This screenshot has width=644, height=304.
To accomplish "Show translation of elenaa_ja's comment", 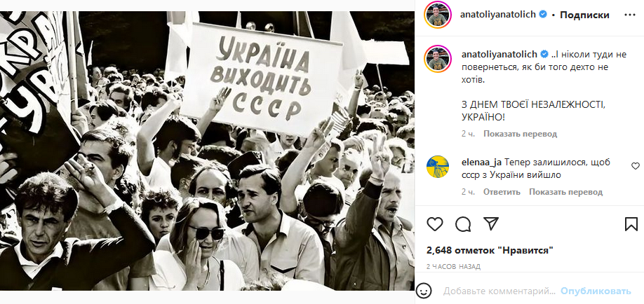I will click(565, 192).
